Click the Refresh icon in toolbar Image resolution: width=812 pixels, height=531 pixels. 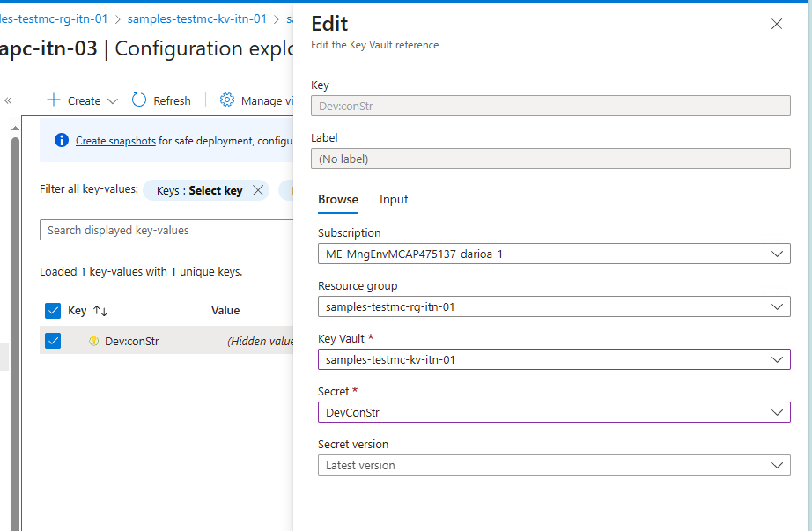pos(139,100)
